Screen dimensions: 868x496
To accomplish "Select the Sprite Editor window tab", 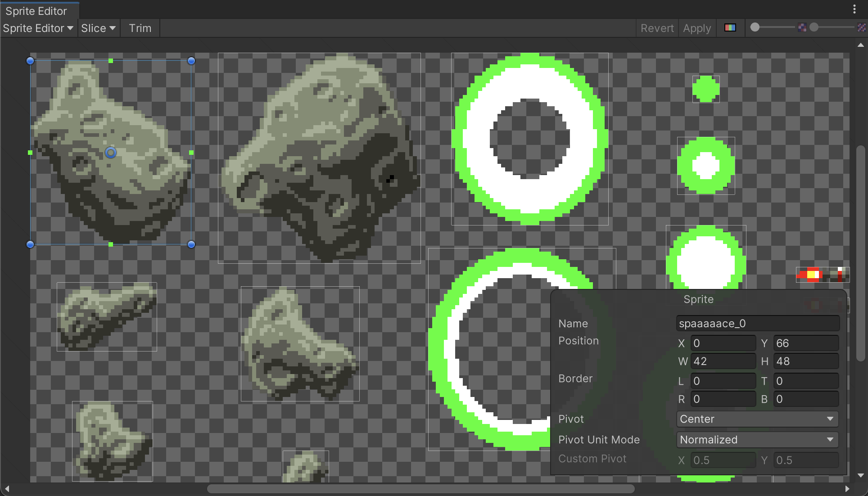I will click(36, 11).
